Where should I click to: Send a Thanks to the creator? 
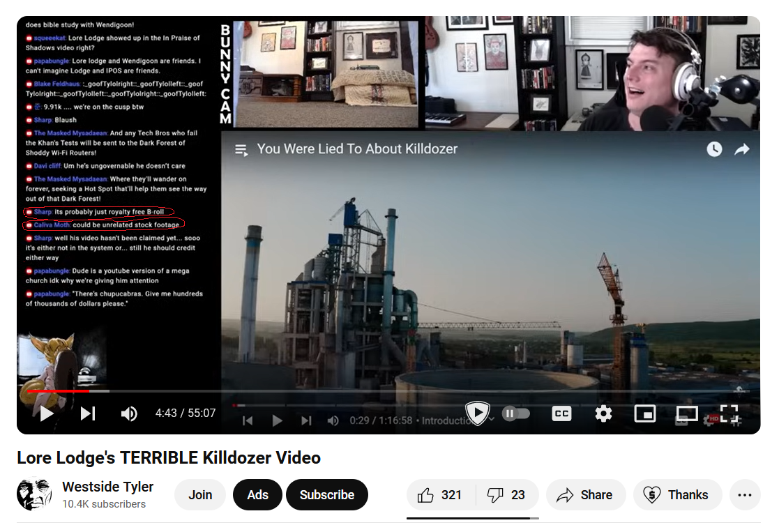pos(677,495)
